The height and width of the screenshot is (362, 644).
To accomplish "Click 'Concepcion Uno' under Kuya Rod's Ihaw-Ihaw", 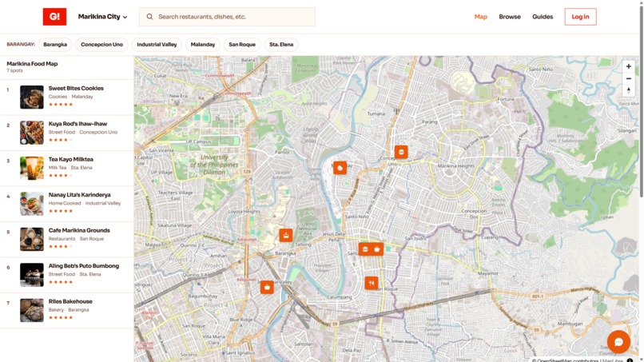I will (98, 132).
